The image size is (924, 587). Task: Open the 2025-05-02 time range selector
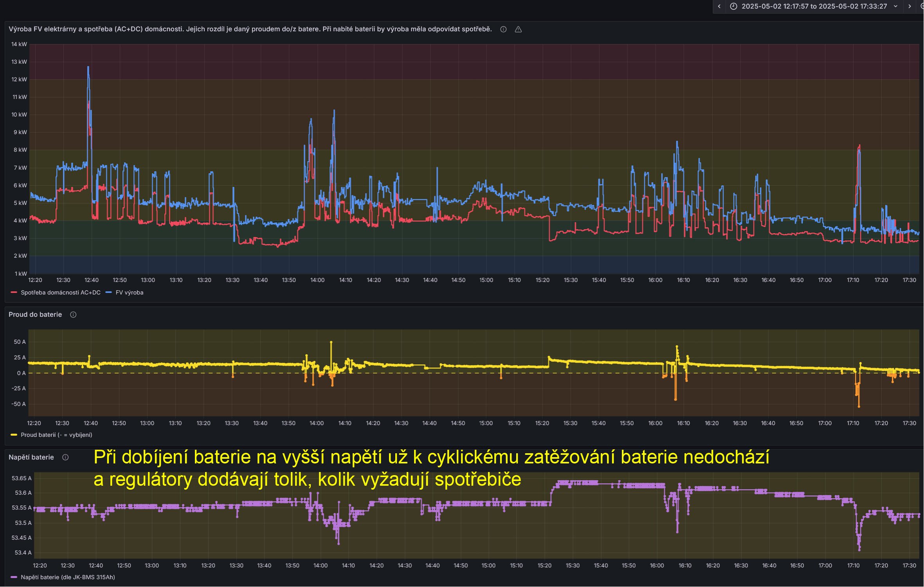(814, 6)
